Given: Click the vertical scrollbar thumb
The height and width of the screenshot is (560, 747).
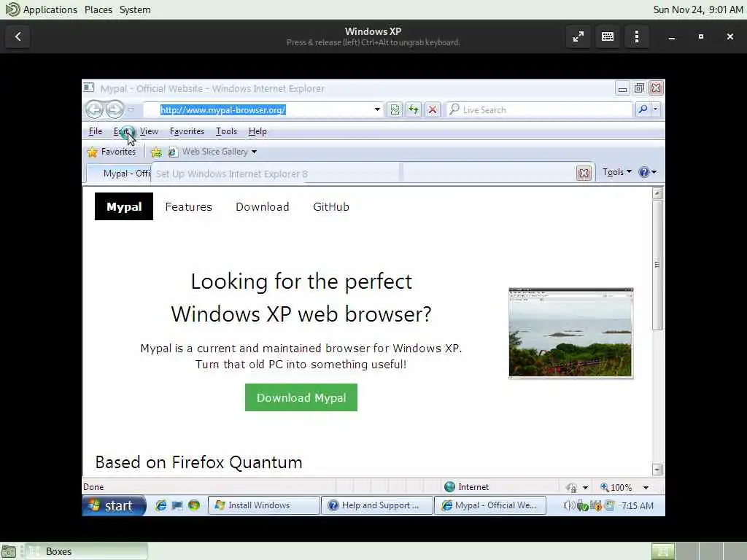Looking at the screenshot, I should 657,265.
